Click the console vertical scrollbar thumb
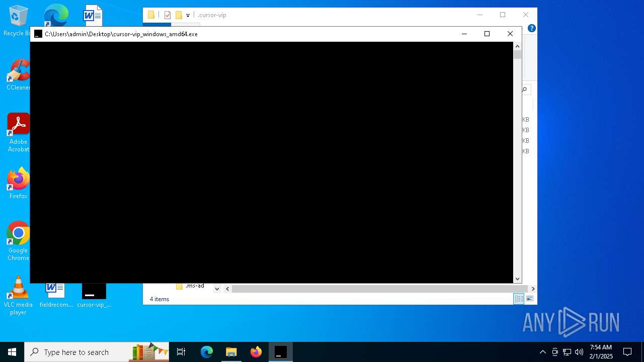The width and height of the screenshot is (644, 362). [x=518, y=55]
